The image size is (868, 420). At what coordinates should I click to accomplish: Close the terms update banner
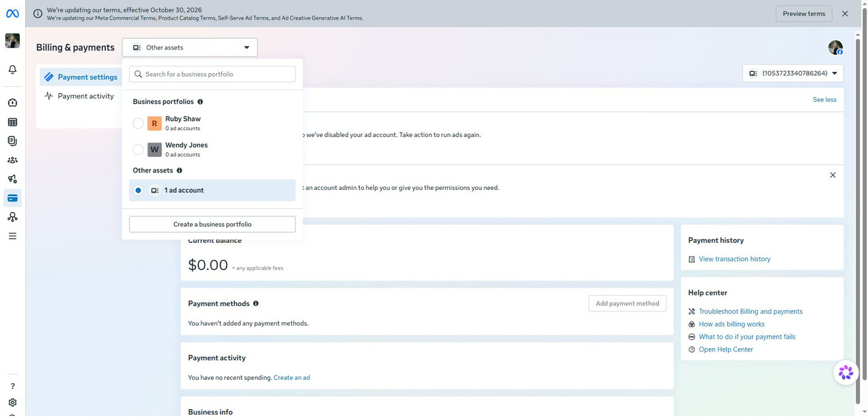coord(845,14)
